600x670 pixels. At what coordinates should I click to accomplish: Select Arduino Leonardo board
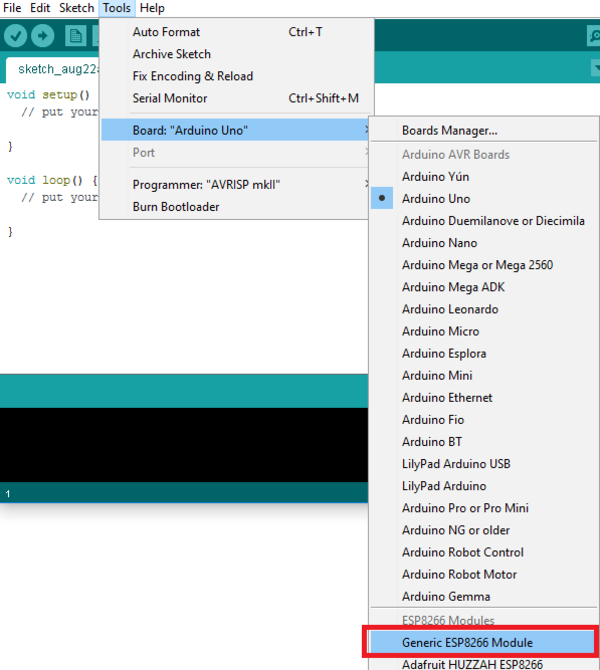point(484,309)
